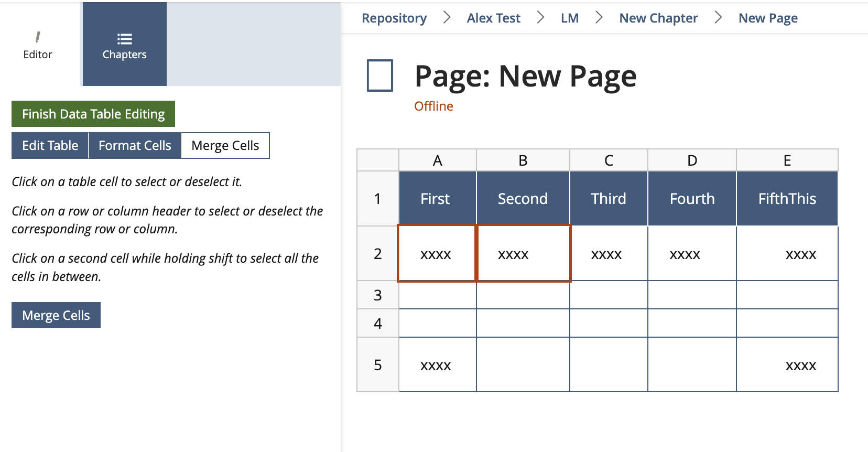Click Finish Data Table Editing button
The height and width of the screenshot is (452, 868).
tap(93, 114)
